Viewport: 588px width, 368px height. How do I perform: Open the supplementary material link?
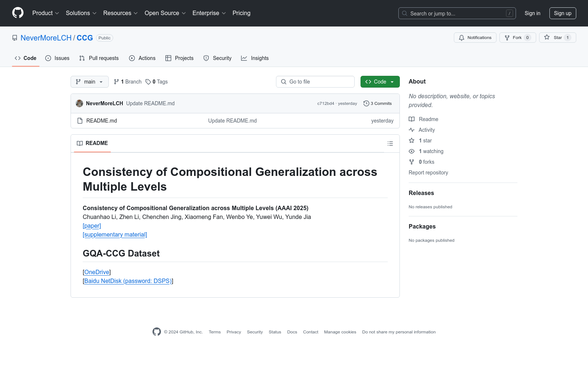(115, 235)
